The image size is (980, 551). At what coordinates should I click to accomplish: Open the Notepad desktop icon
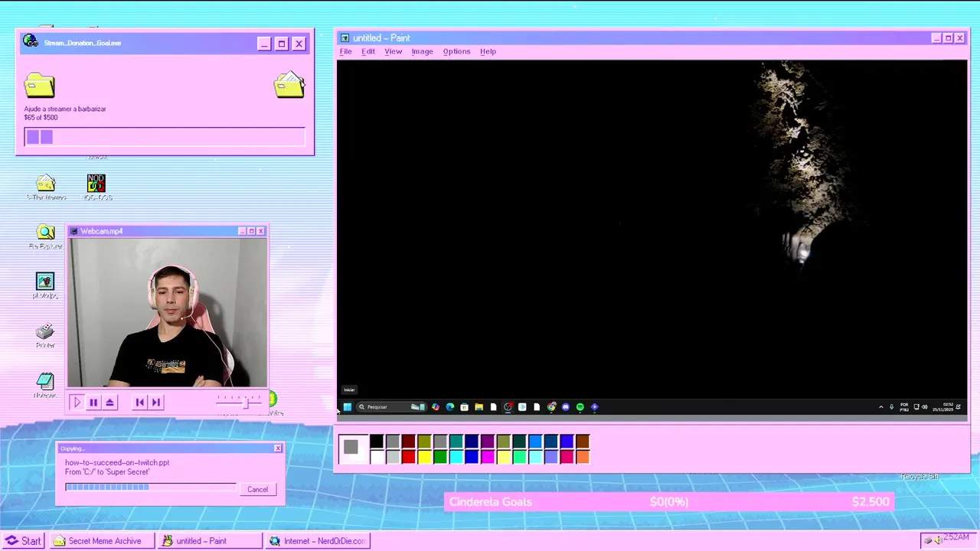point(45,385)
